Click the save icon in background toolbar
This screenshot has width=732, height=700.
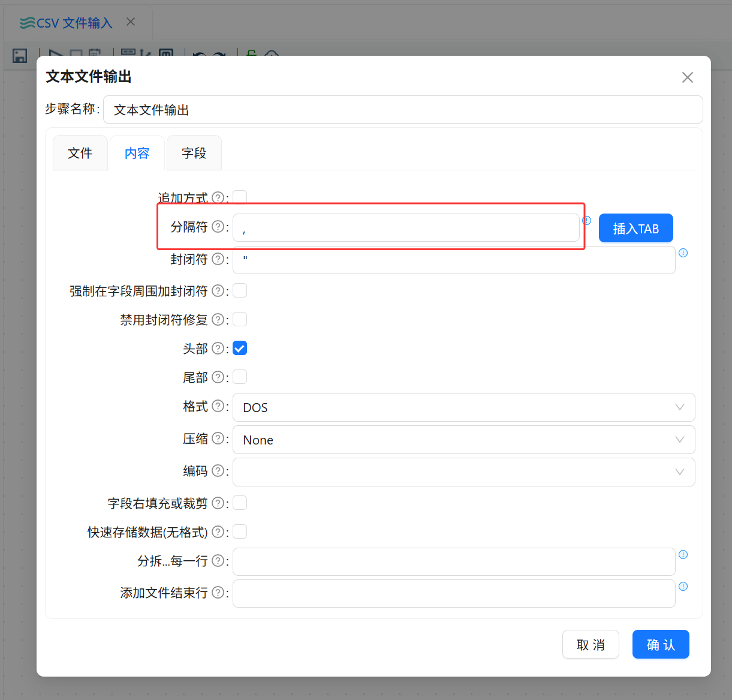pyautogui.click(x=20, y=56)
